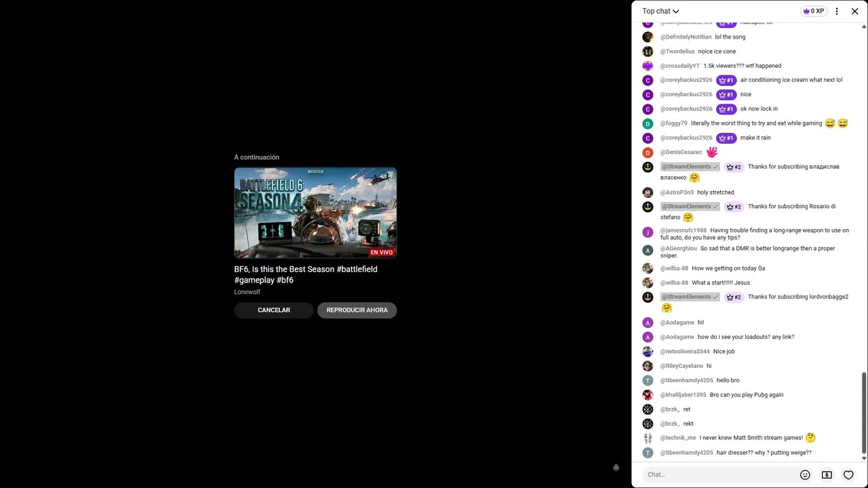Viewport: 868px width, 488px height.
Task: Cancel the up-next autoplay with CANCELAR
Action: [x=274, y=310]
